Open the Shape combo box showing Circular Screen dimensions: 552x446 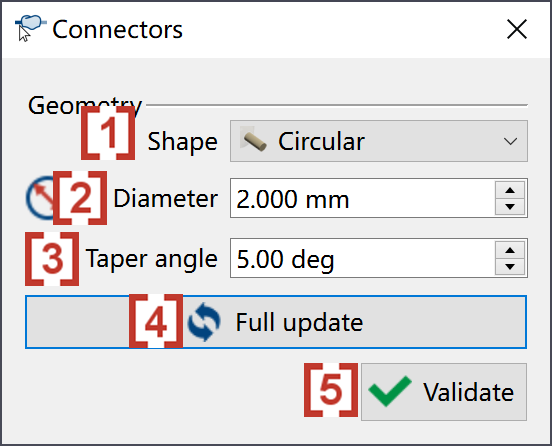pyautogui.click(x=379, y=141)
